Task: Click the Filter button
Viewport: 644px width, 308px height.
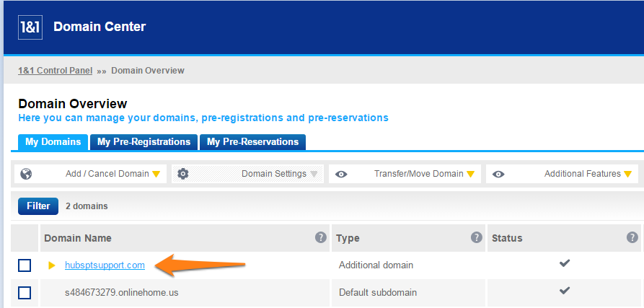Action: pos(38,206)
